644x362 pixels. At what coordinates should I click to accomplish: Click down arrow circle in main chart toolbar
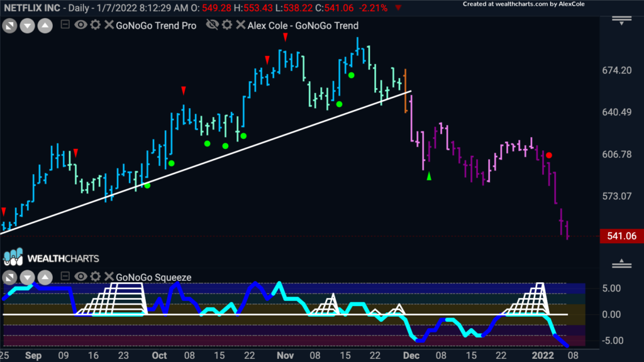[28, 26]
